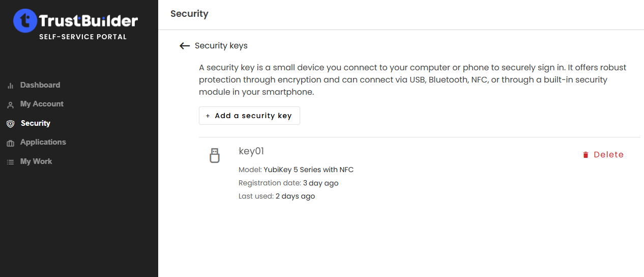Select the Security sidebar label
The height and width of the screenshot is (277, 644).
click(36, 123)
